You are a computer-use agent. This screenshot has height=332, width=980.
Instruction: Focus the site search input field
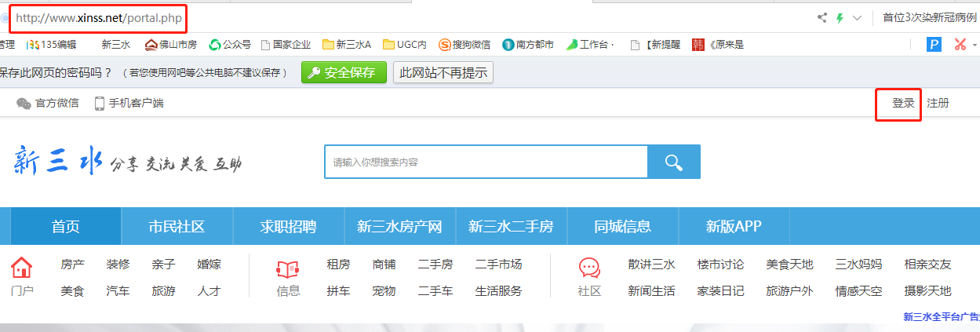485,162
